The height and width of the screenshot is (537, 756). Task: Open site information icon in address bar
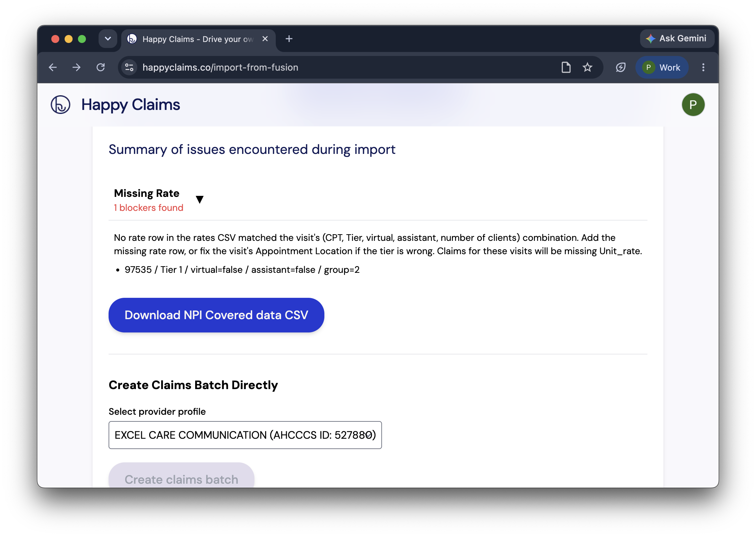pos(129,68)
